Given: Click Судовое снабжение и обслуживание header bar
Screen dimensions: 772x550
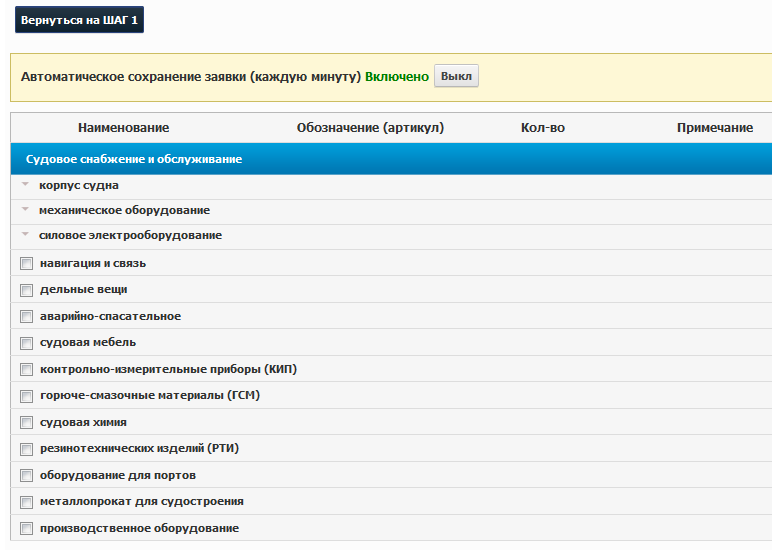Looking at the screenshot, I should [391, 159].
